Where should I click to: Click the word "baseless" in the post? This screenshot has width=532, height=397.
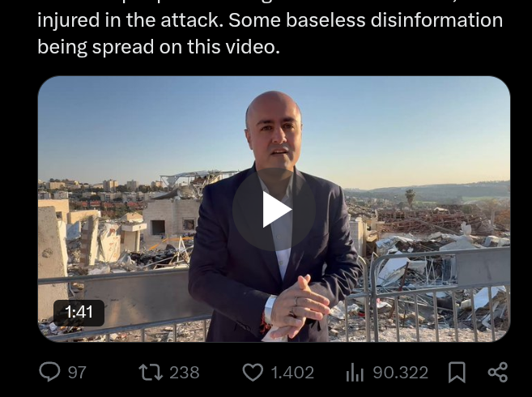click(325, 19)
